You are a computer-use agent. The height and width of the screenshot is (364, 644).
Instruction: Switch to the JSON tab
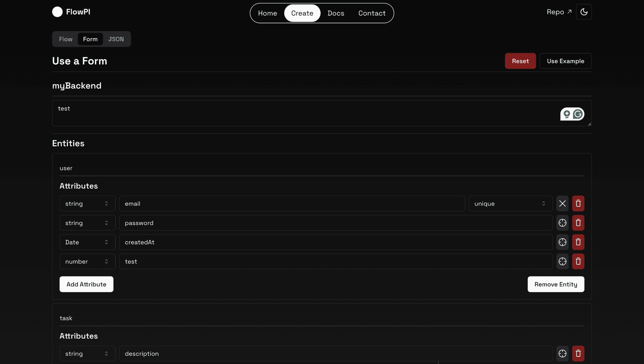click(116, 39)
